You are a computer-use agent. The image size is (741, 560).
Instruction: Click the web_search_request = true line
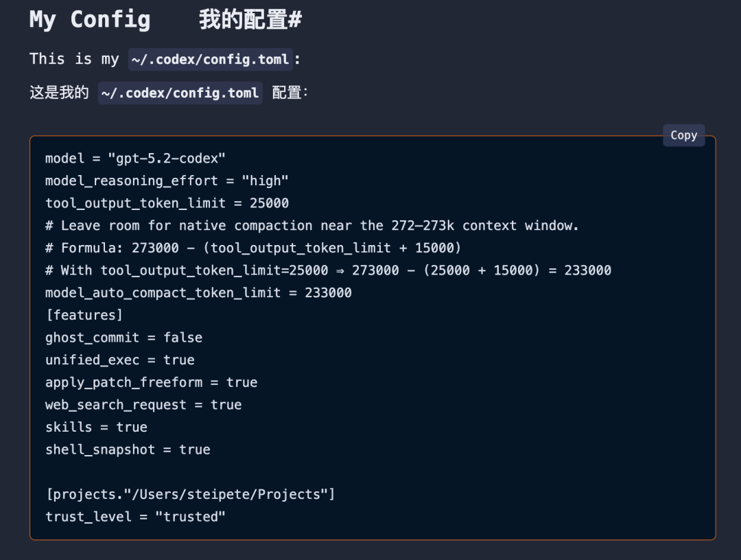pos(143,404)
